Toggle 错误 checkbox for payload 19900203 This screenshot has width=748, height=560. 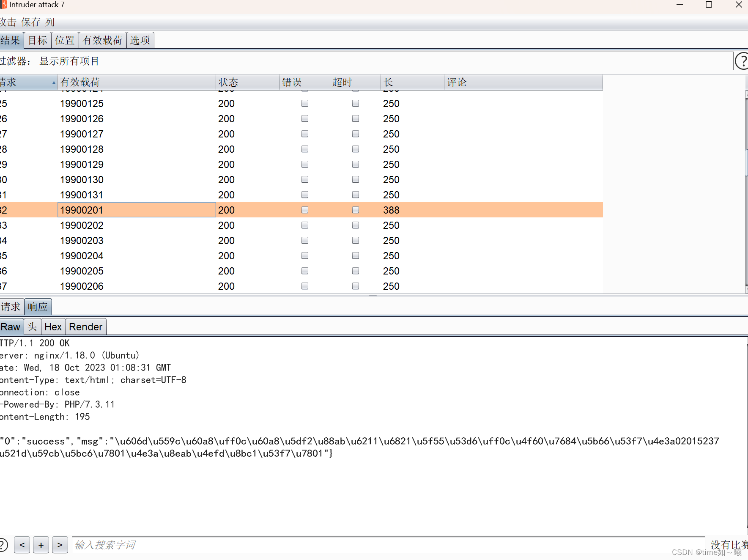click(x=305, y=240)
